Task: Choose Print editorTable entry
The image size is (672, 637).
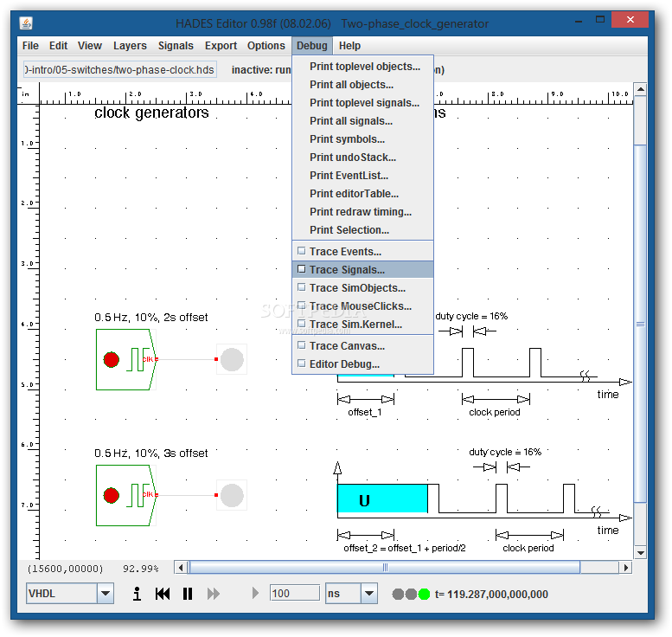Action: pos(362,194)
